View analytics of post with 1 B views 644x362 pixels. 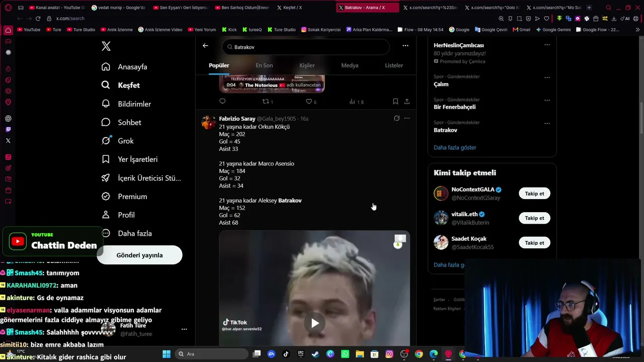tap(356, 102)
